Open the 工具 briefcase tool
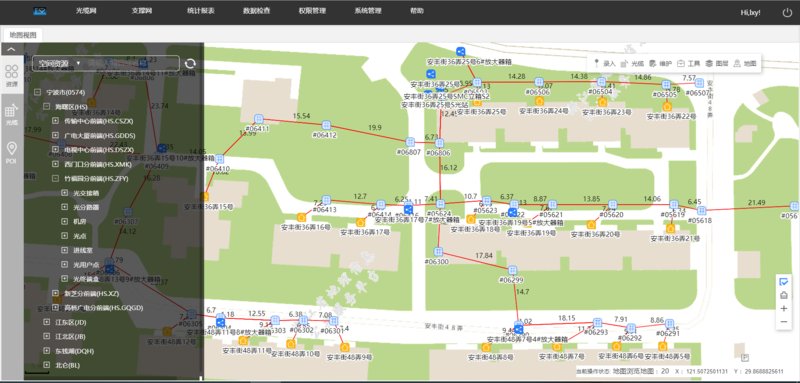800x383 pixels. [688, 64]
